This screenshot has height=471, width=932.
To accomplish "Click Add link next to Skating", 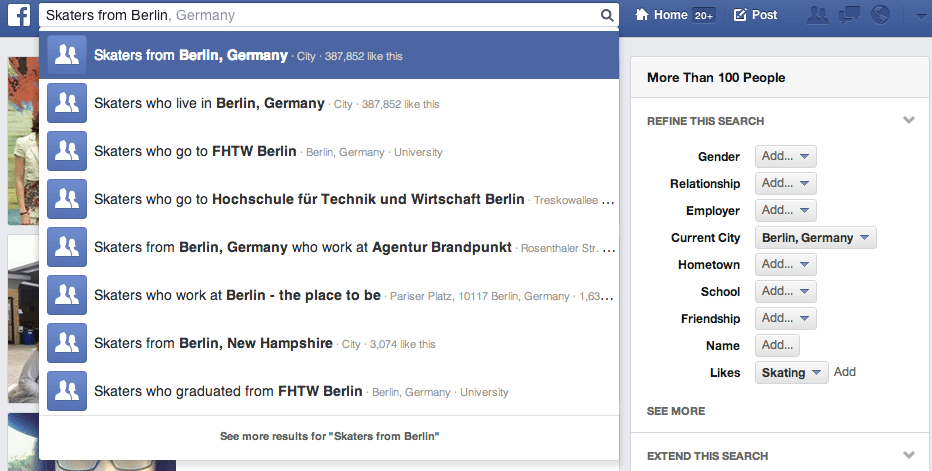I will click(845, 372).
